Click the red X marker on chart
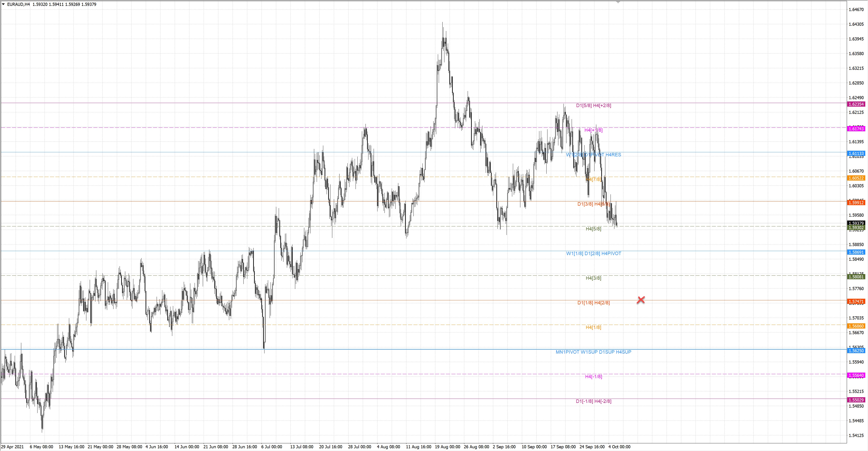The width and height of the screenshot is (868, 451). [641, 300]
